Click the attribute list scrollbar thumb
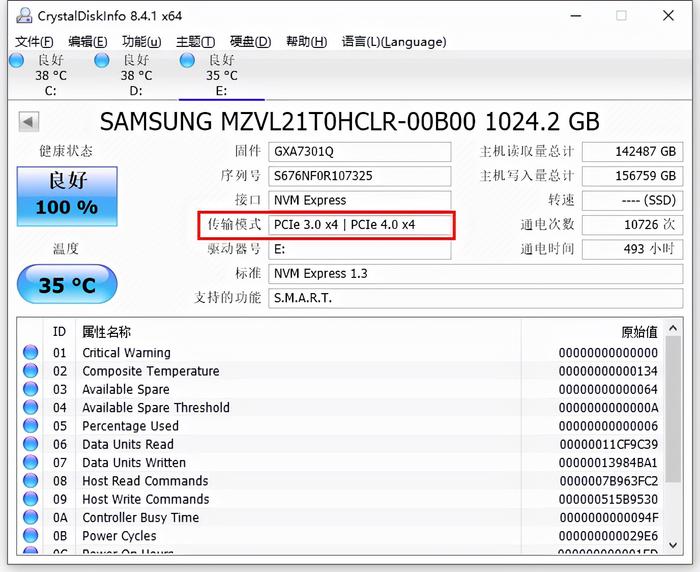This screenshot has height=572, width=700. click(673, 409)
